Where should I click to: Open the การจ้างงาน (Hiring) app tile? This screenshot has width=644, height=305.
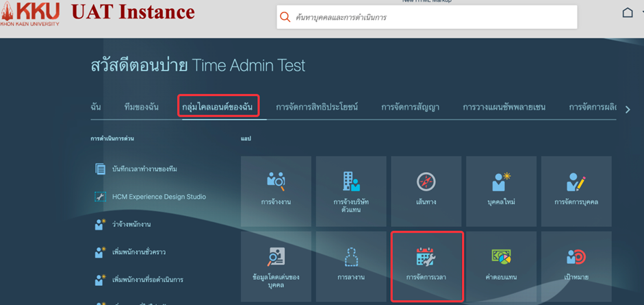tap(276, 189)
